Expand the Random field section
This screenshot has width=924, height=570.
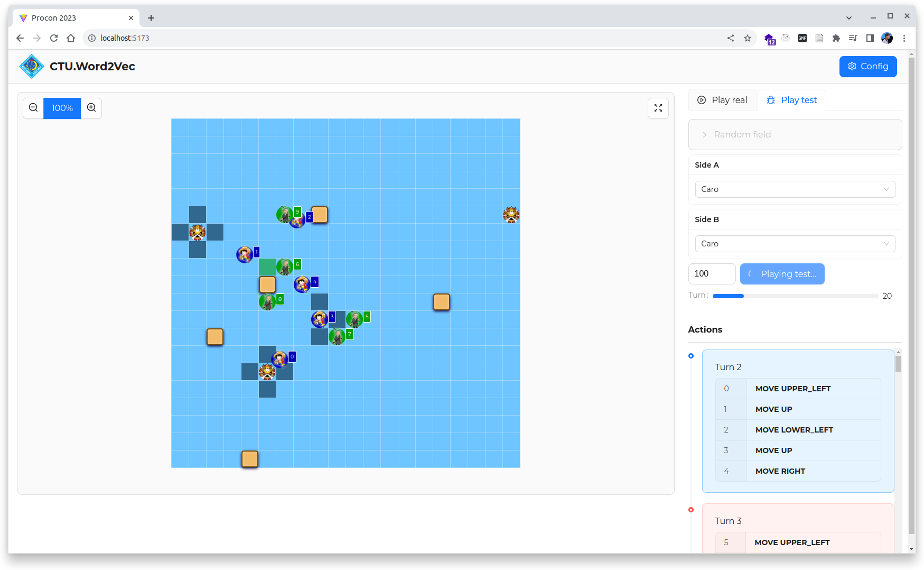(x=795, y=134)
